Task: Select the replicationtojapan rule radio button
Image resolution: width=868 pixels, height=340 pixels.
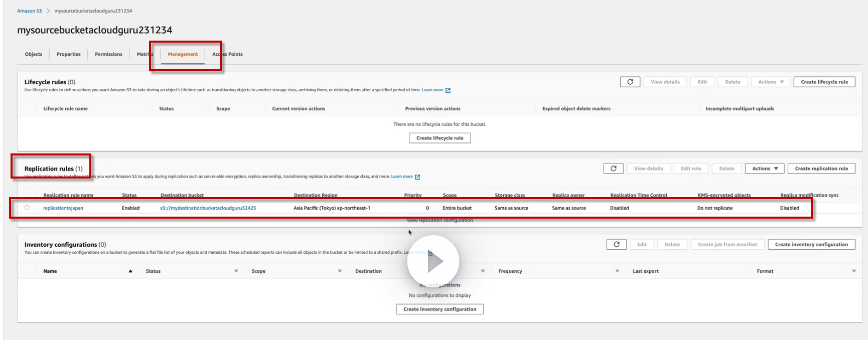Action: (x=27, y=208)
